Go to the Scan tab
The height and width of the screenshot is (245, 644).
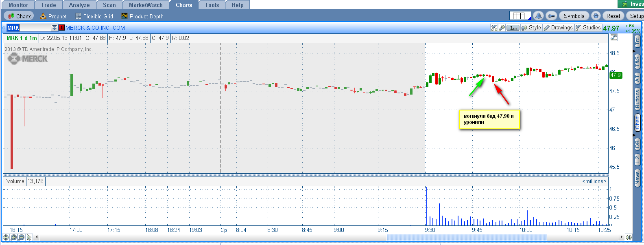pos(109,5)
